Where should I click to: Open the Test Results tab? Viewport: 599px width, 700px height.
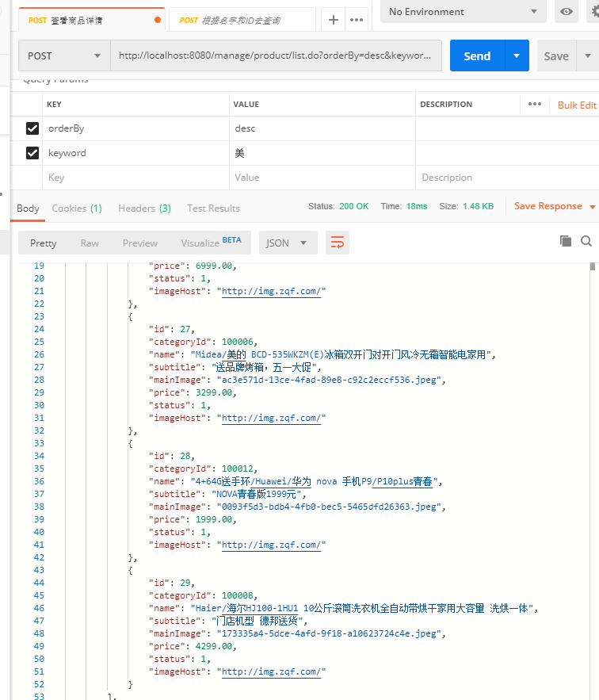[x=213, y=208]
